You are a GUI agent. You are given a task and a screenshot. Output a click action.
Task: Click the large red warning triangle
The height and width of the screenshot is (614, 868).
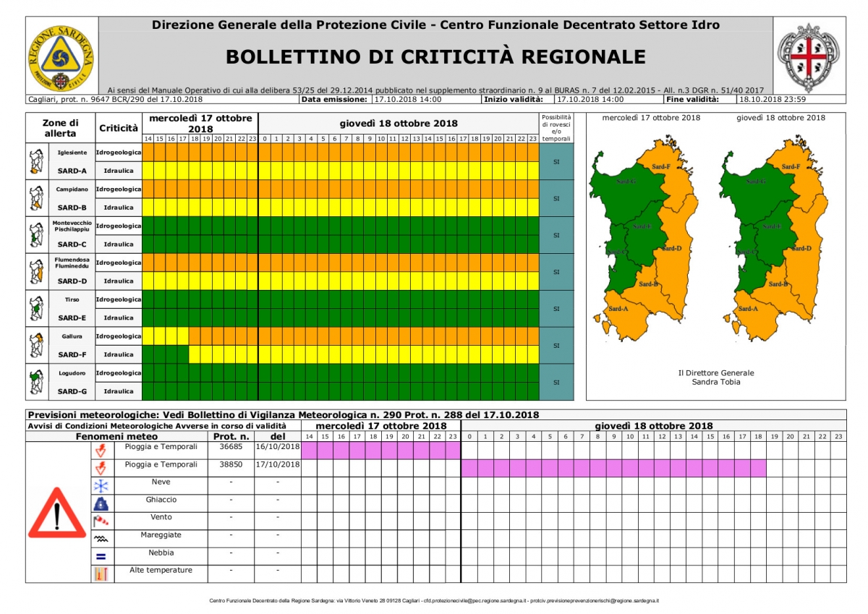57,512
